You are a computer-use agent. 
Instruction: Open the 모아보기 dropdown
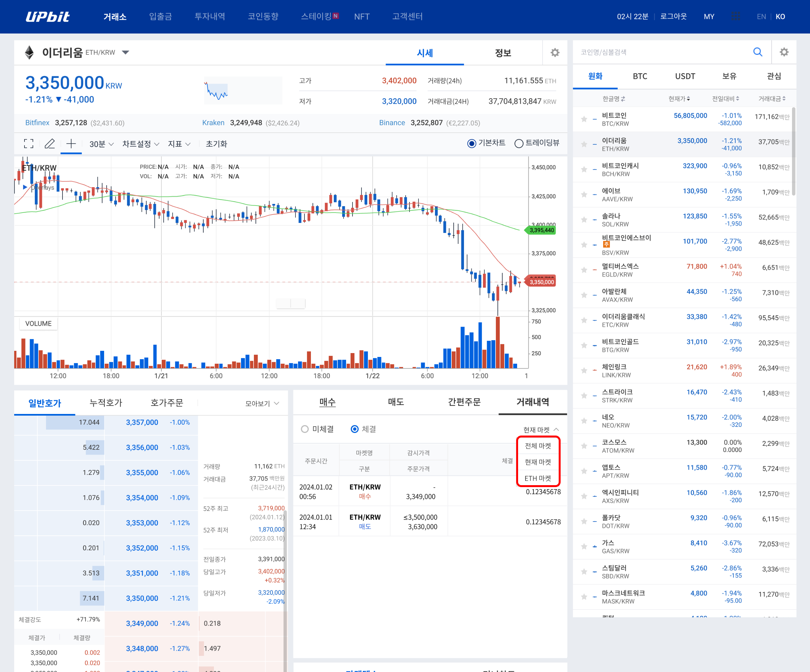tap(262, 404)
